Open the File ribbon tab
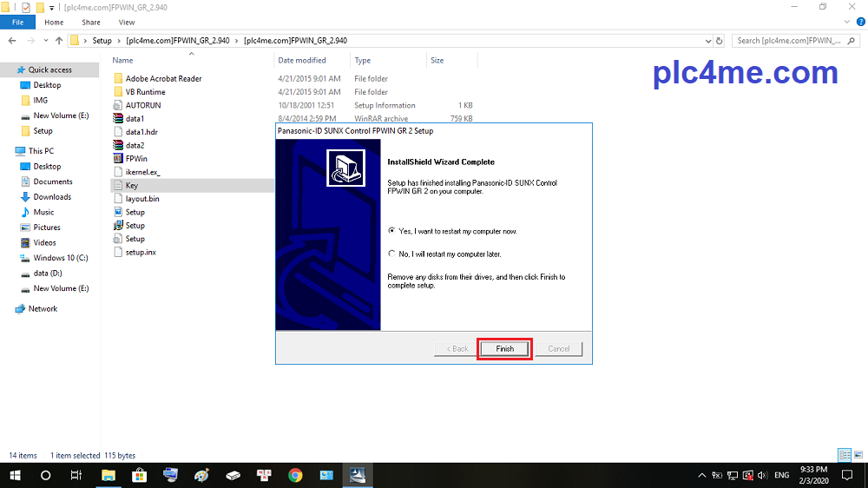The height and width of the screenshot is (488, 868). pos(17,23)
